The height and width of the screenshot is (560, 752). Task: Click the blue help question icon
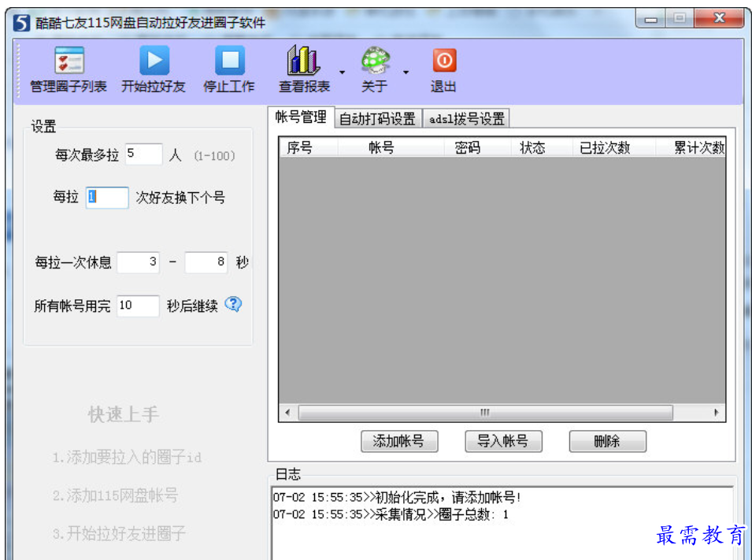tap(233, 304)
